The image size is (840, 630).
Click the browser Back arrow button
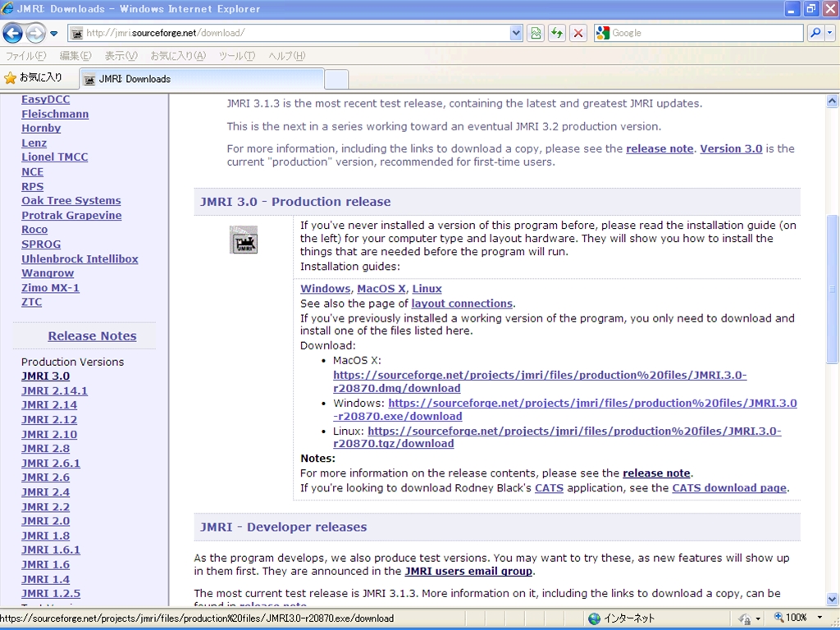12,33
